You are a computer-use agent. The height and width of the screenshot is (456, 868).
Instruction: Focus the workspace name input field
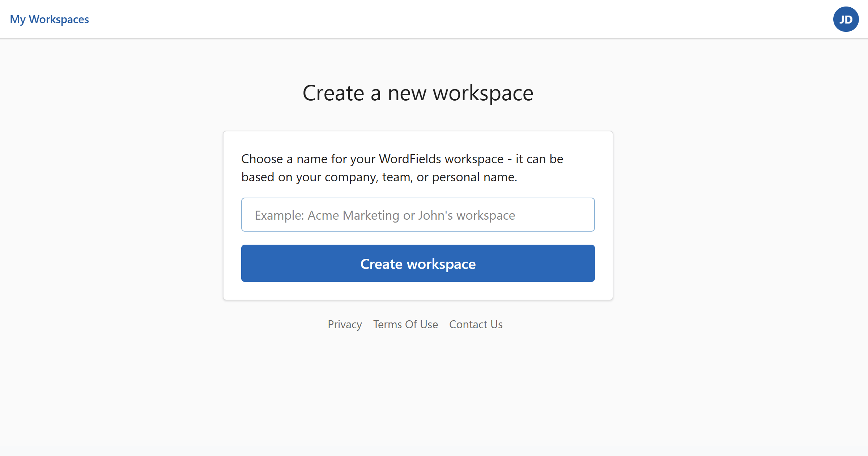pyautogui.click(x=418, y=215)
